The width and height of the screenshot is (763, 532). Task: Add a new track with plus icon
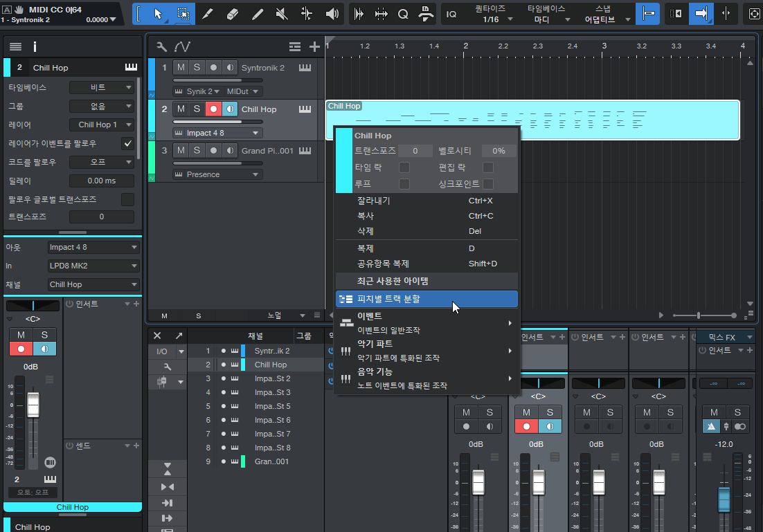tap(314, 46)
